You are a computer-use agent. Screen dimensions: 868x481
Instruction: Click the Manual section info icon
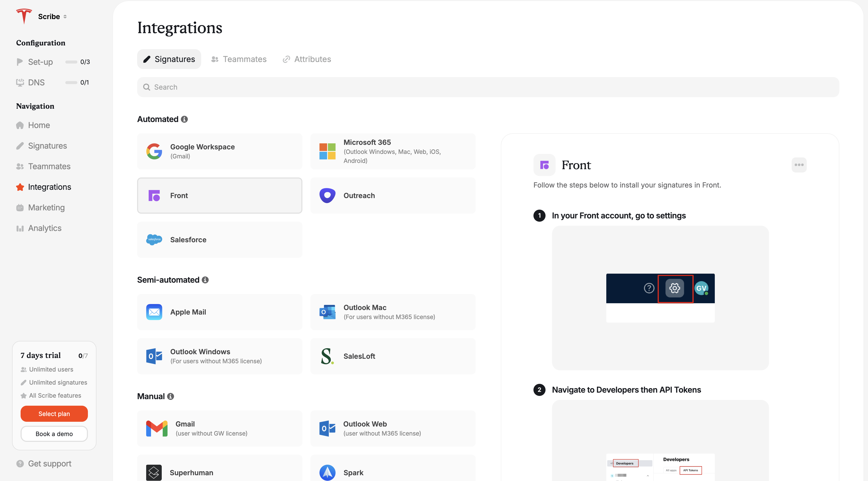(171, 396)
